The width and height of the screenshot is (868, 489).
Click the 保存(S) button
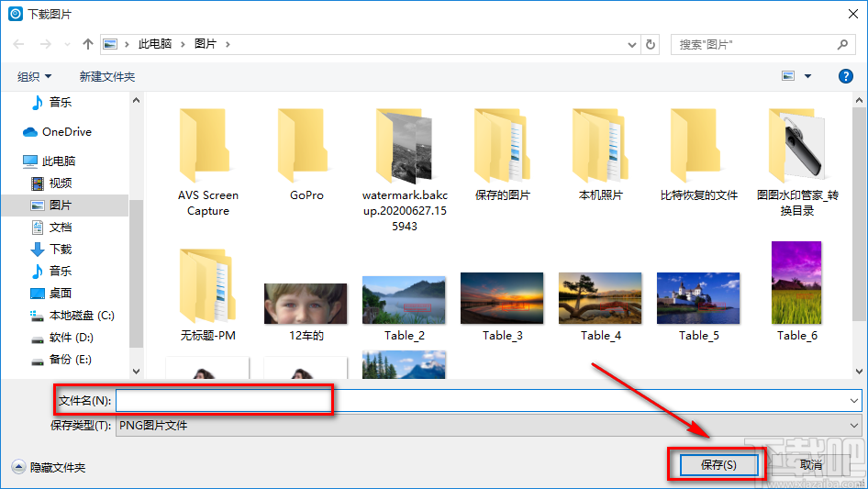(718, 464)
